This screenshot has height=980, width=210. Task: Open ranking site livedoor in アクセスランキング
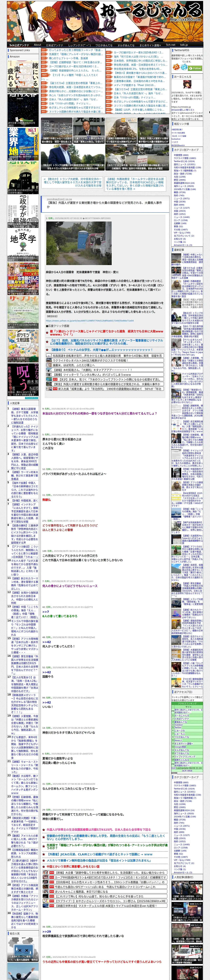pyautogui.click(x=178, y=725)
